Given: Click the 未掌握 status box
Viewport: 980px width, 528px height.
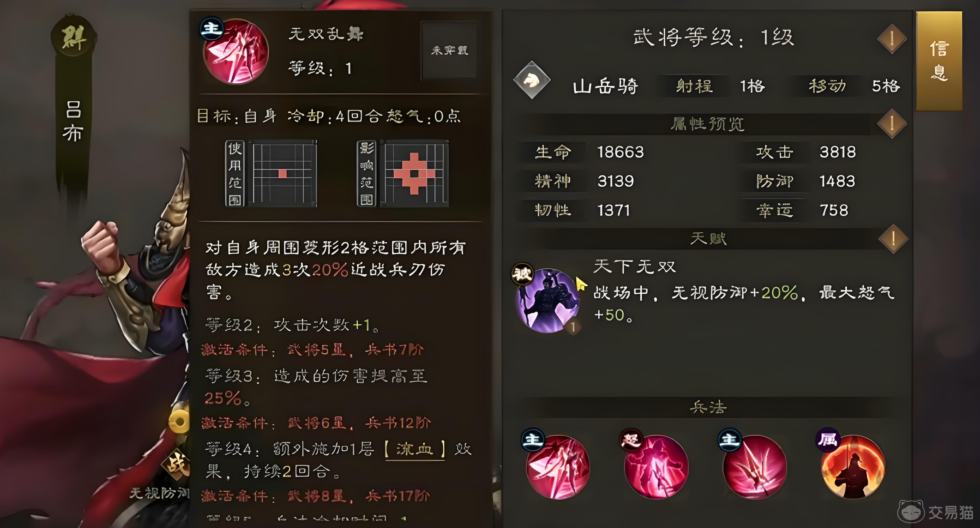Looking at the screenshot, I should 449,50.
